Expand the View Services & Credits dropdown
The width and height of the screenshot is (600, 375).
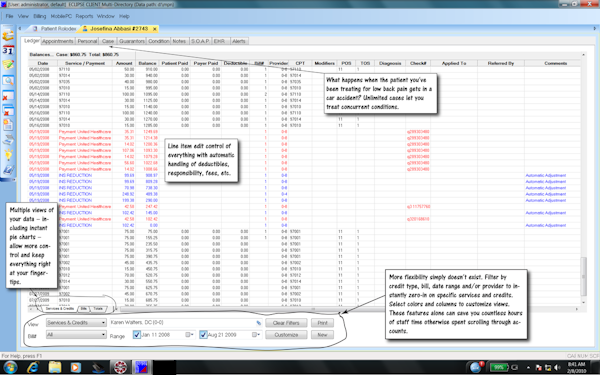(x=103, y=323)
